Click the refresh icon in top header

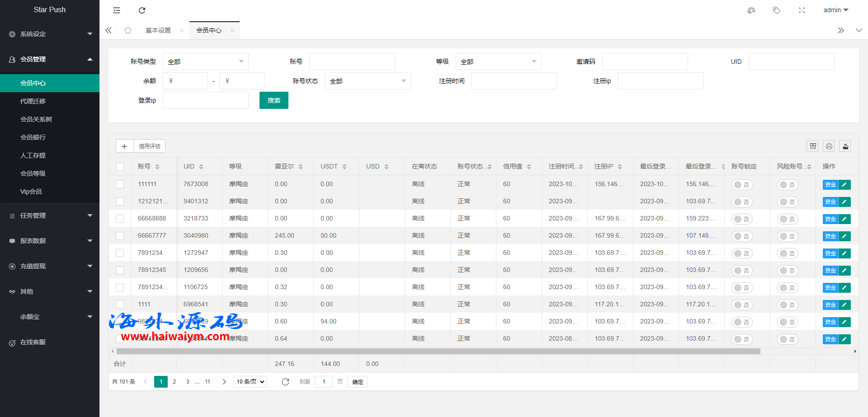pos(142,10)
